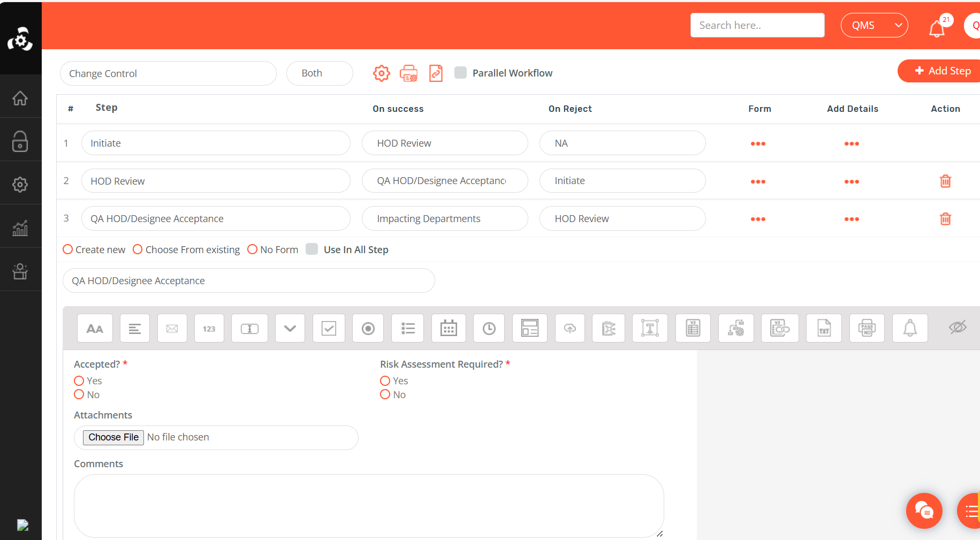
Task: Choose Yes for Risk Assessment Required
Action: [x=385, y=381]
